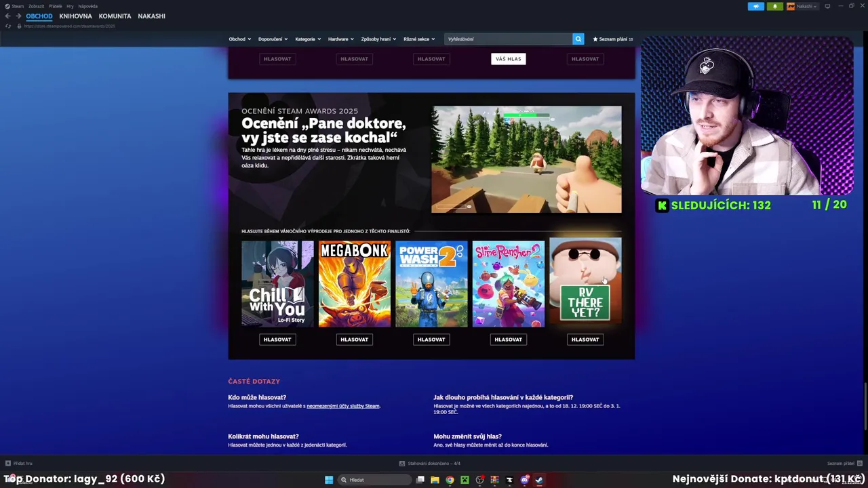Click the RV There Yet? cover
The image size is (868, 488).
pos(585,282)
